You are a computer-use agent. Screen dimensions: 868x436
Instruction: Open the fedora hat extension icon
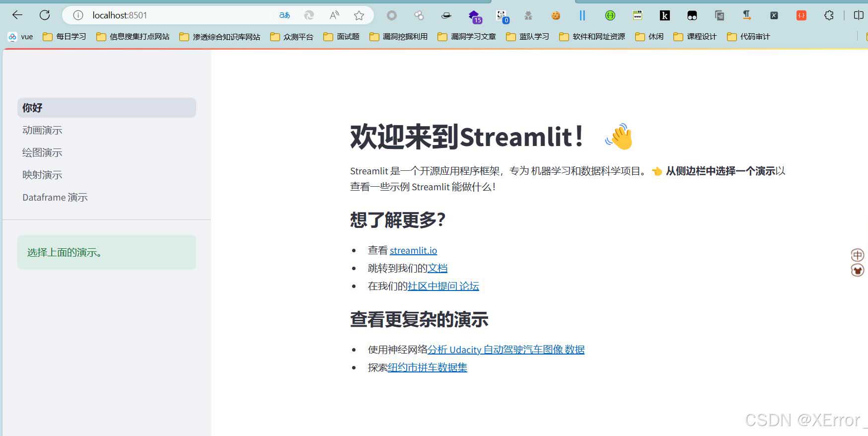point(446,15)
